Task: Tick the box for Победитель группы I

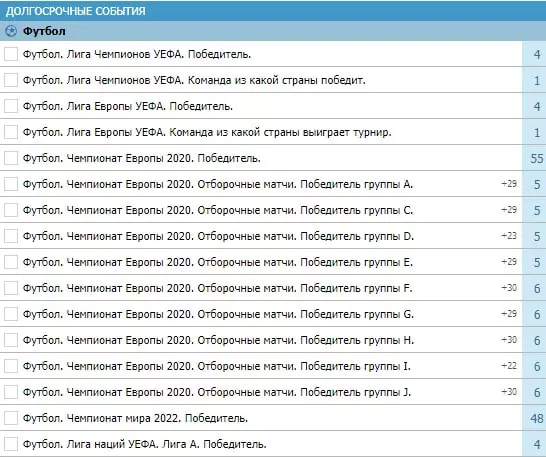Action: pos(11,366)
